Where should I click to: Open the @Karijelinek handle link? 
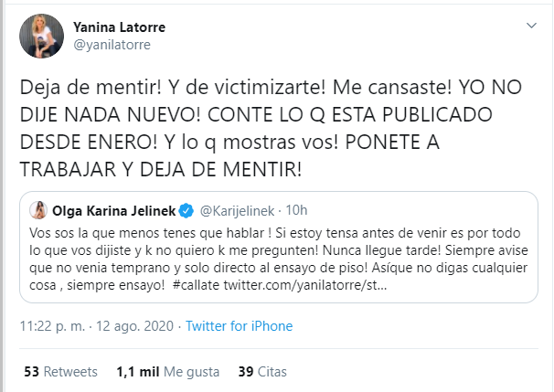(x=235, y=211)
